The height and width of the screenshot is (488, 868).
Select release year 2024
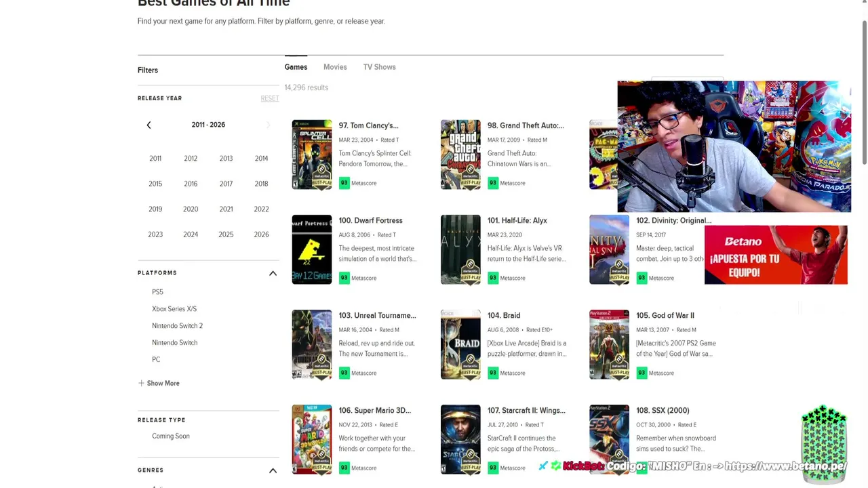[191, 235]
